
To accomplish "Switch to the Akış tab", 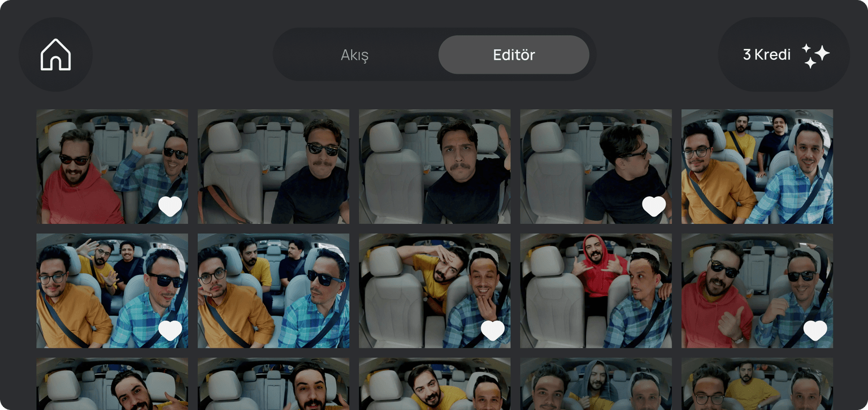I will (355, 54).
